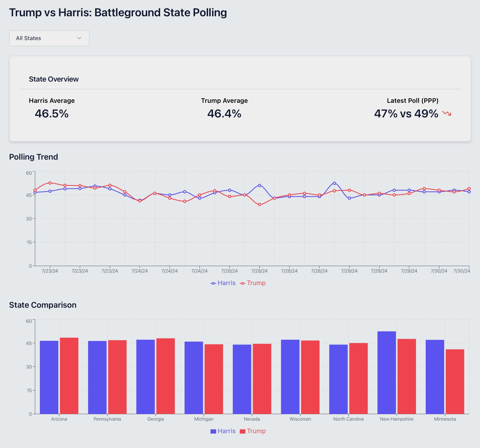Toggle Trump series in Polling Trend legend

256,283
